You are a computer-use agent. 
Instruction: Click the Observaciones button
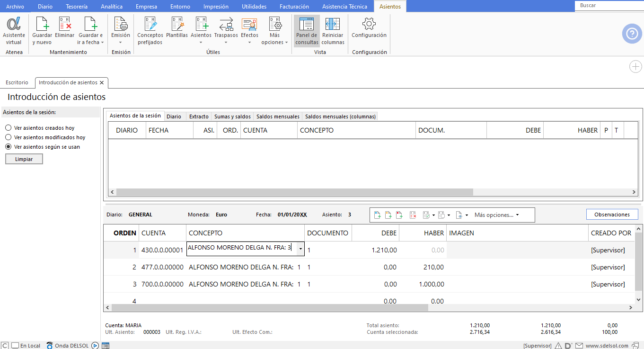[x=612, y=215]
